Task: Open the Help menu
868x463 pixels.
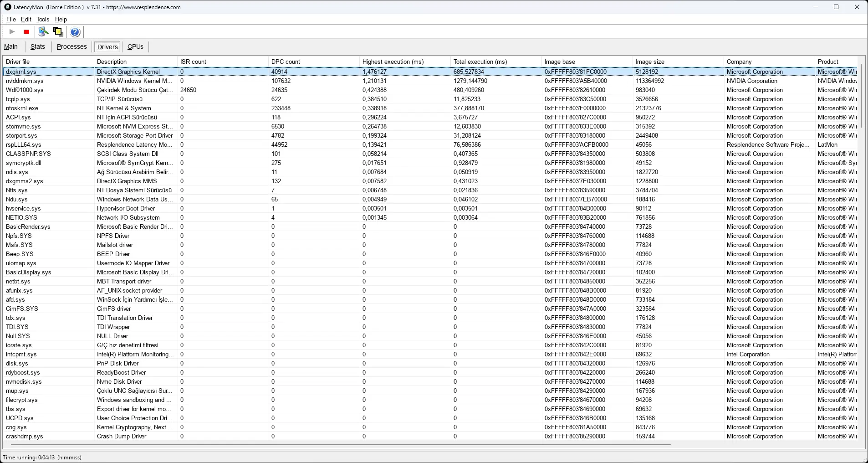Action: [61, 19]
